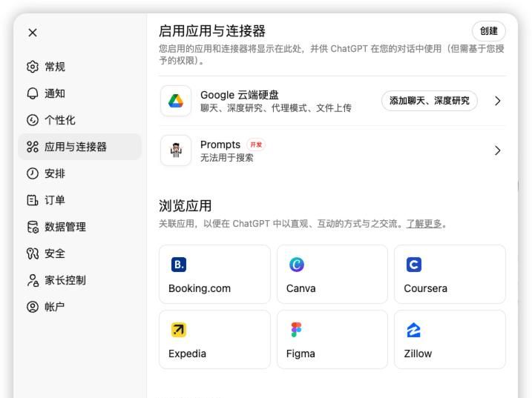This screenshot has width=532, height=398.
Task: Click the 创建 button
Action: click(x=488, y=31)
